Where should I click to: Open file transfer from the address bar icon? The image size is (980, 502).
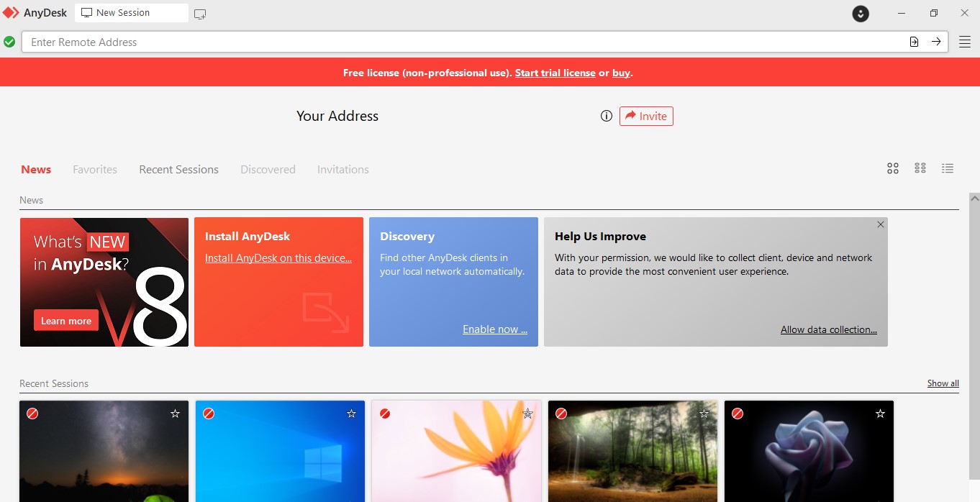click(x=914, y=42)
